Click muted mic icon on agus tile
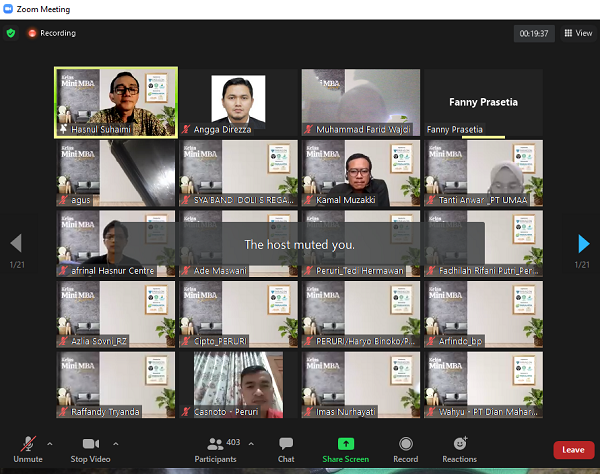 click(x=64, y=200)
